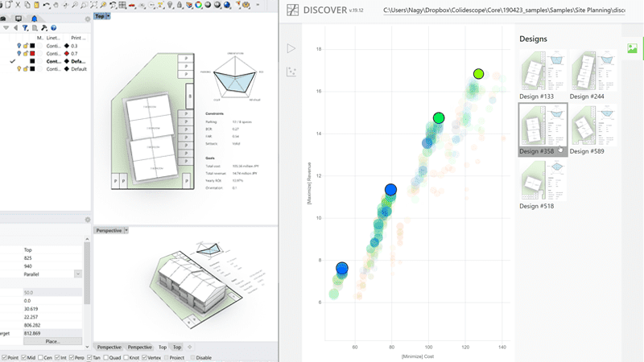Click the blue Render sphere icon
The image size is (644, 362).
[227, 5]
